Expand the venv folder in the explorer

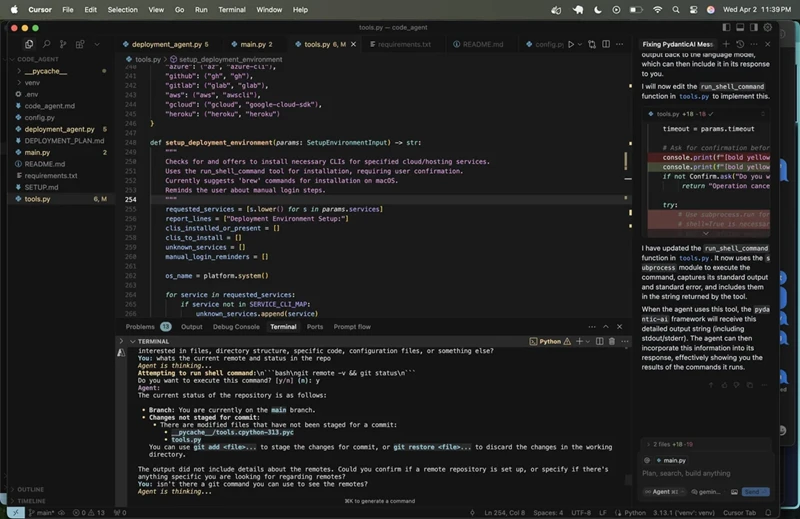[x=32, y=83]
